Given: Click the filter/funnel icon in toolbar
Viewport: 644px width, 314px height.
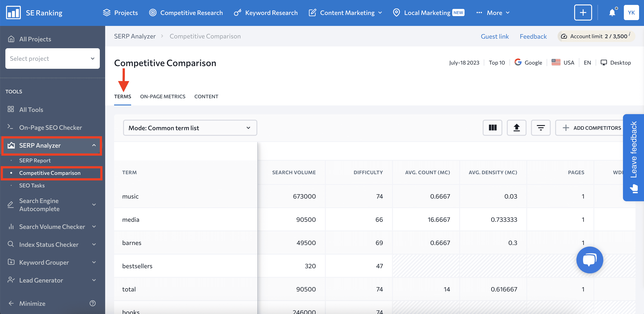Looking at the screenshot, I should (540, 128).
